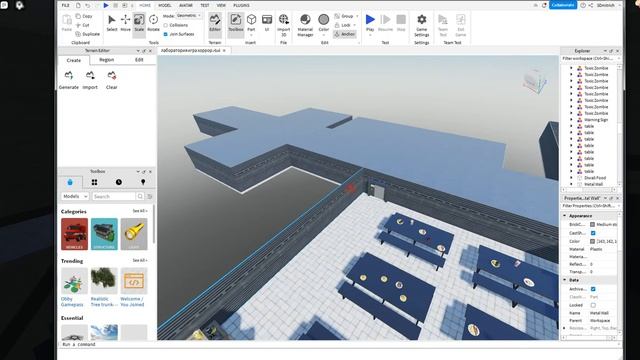The image size is (640, 360).
Task: Select the Select tool in ribbon
Action: tap(111, 23)
